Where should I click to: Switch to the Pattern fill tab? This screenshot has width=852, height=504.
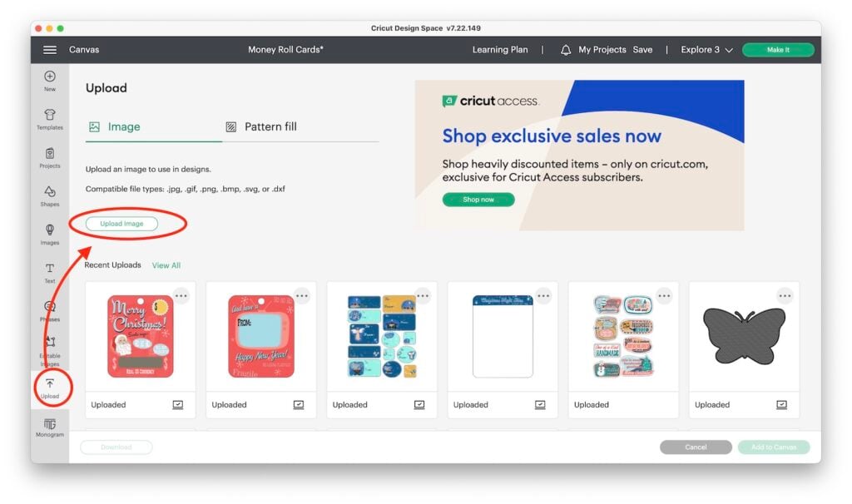pos(261,126)
